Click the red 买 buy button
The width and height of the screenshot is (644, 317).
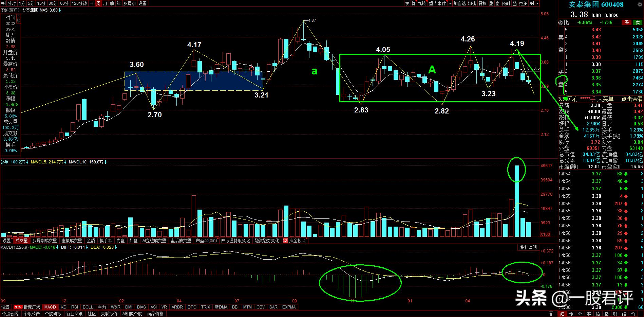pyautogui.click(x=627, y=22)
